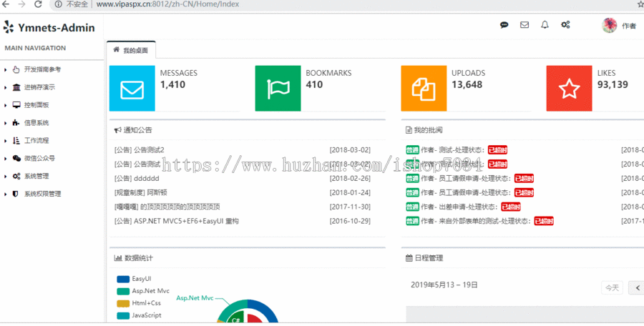Click the 2019年5月13 – 19日 date range
The width and height of the screenshot is (644, 326).
click(x=444, y=285)
